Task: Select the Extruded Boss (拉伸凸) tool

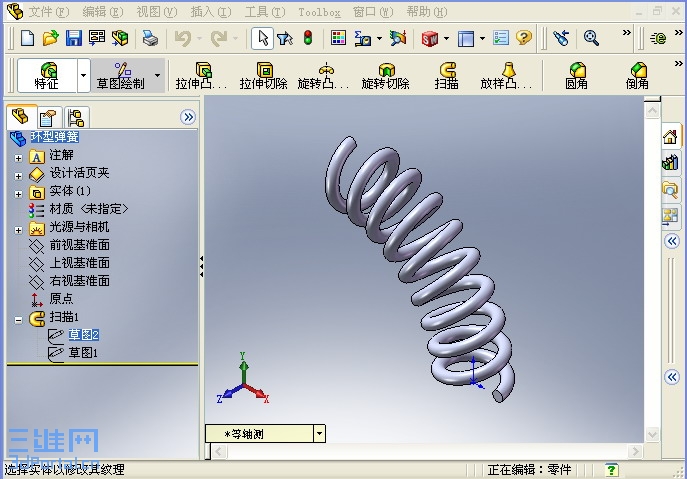Action: pos(201,75)
